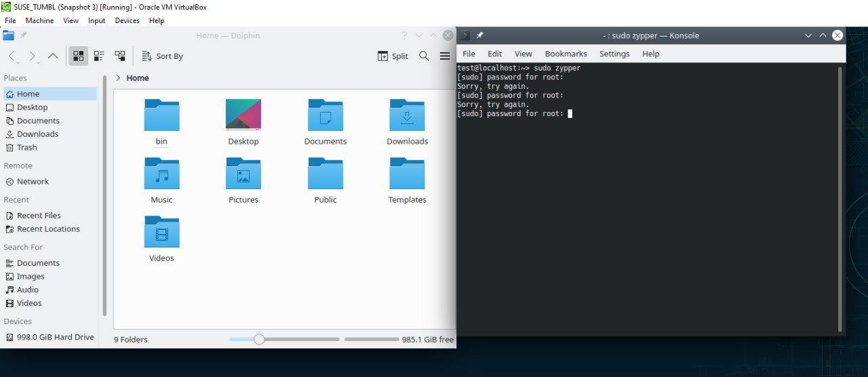Maximize the Konsole window
868x377 pixels.
coord(823,35)
